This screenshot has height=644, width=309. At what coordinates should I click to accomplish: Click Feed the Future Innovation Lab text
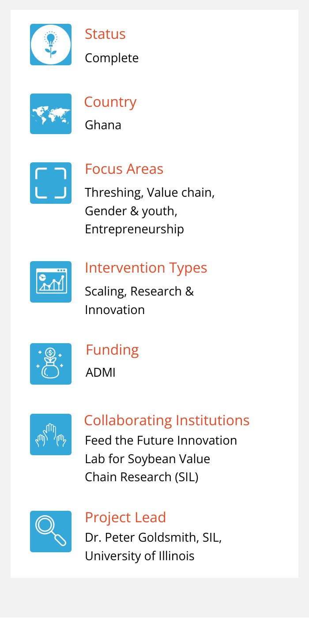coord(161,459)
